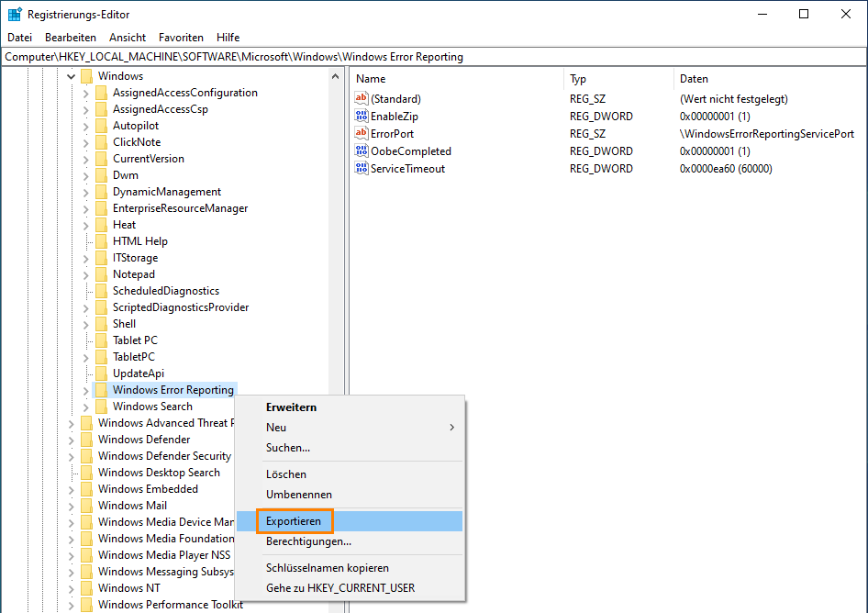Viewport: 868px width, 613px height.
Task: Click the ServiceTimeout value icon
Action: [x=359, y=168]
